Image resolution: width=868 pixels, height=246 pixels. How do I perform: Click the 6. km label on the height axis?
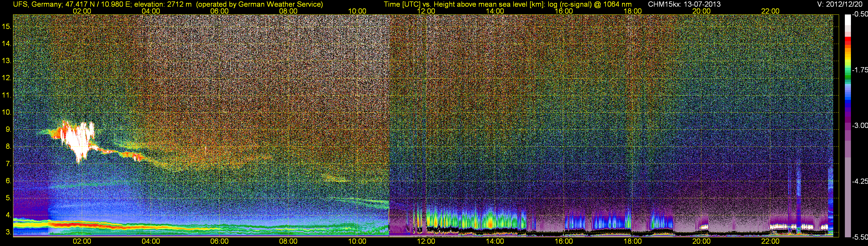[x=8, y=181]
